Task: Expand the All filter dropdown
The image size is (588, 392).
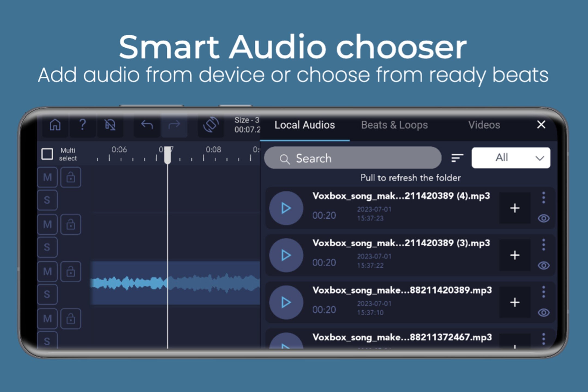Action: pyautogui.click(x=511, y=158)
